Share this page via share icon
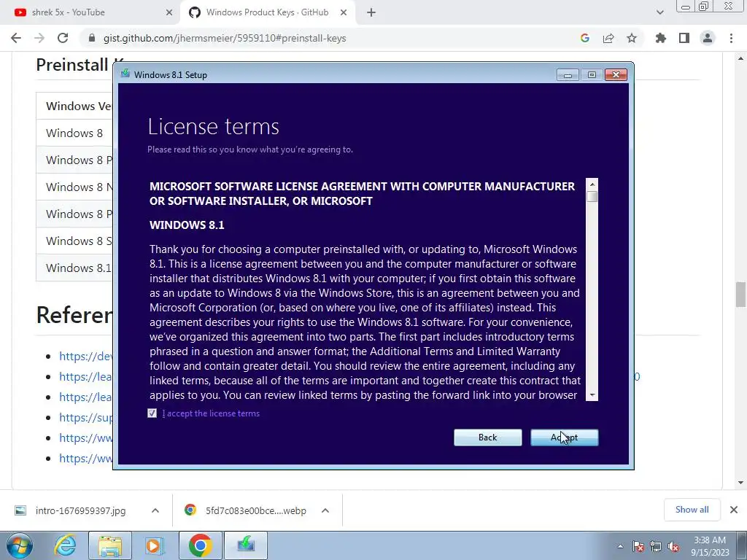 click(608, 38)
